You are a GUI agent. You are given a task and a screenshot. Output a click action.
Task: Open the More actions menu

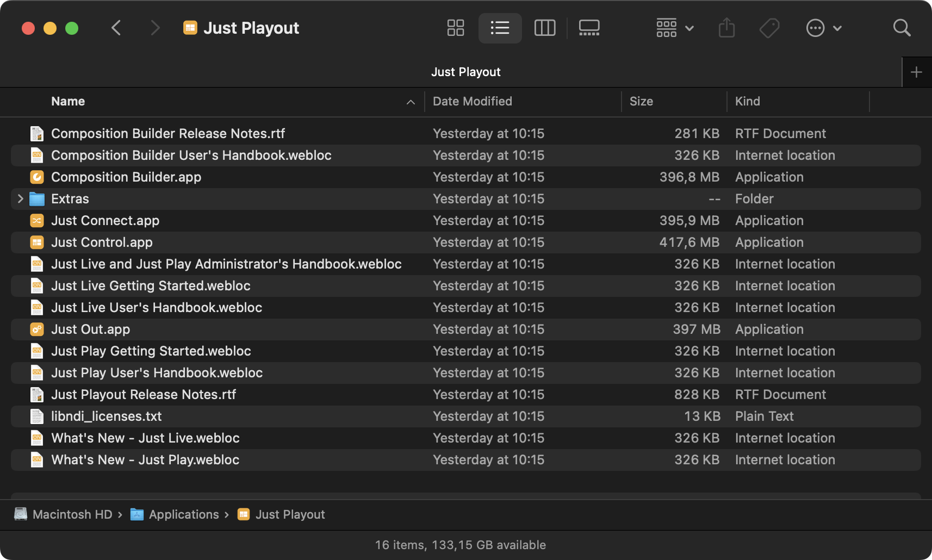click(x=824, y=28)
